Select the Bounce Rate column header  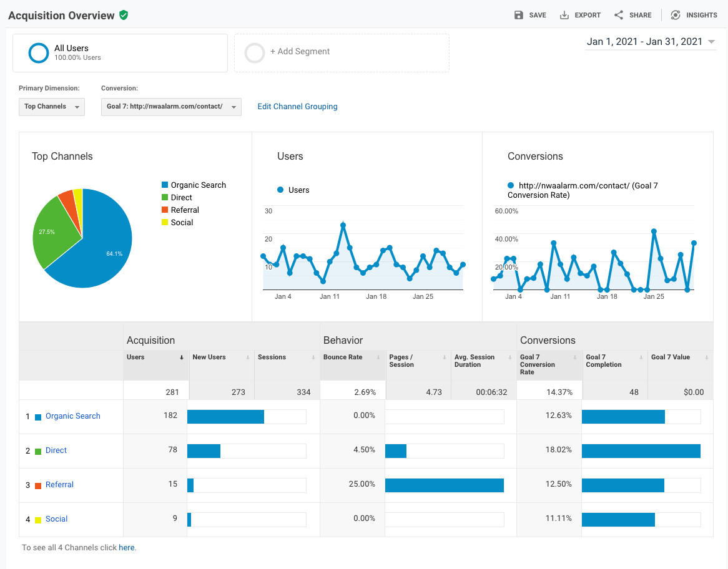[343, 357]
